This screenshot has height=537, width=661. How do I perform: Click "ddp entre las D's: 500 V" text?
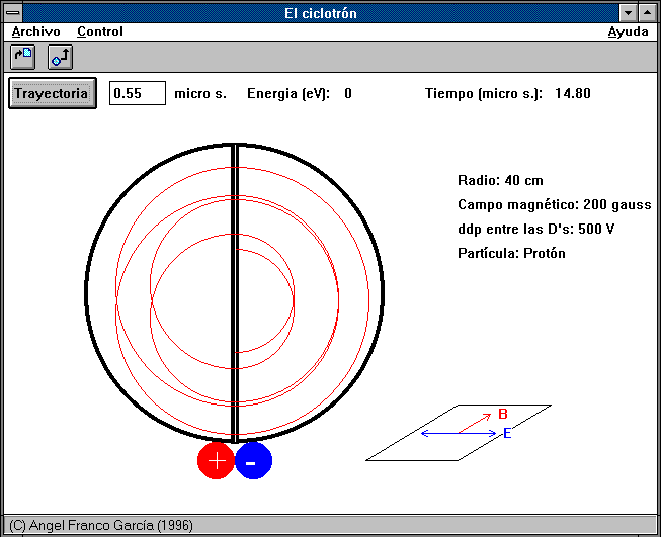point(536,229)
